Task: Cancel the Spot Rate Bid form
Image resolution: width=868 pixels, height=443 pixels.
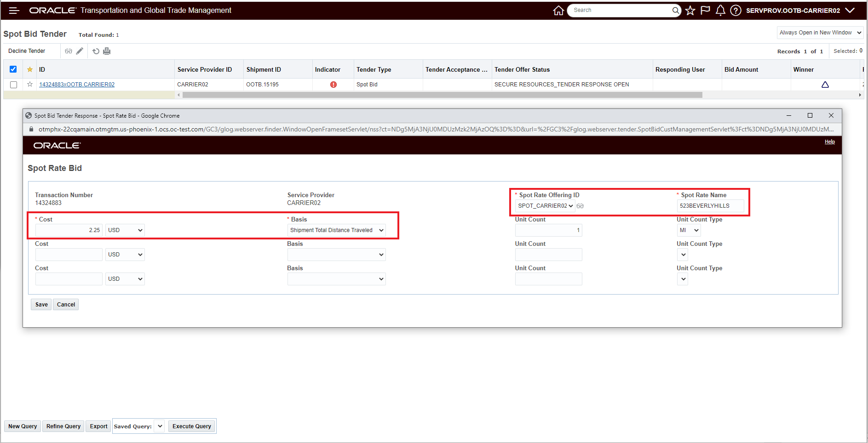Action: click(66, 305)
